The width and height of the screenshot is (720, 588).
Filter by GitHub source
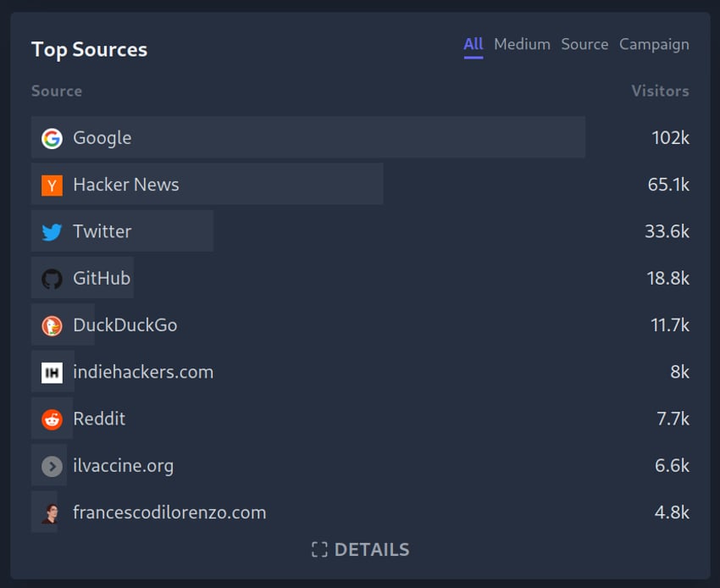pos(102,279)
